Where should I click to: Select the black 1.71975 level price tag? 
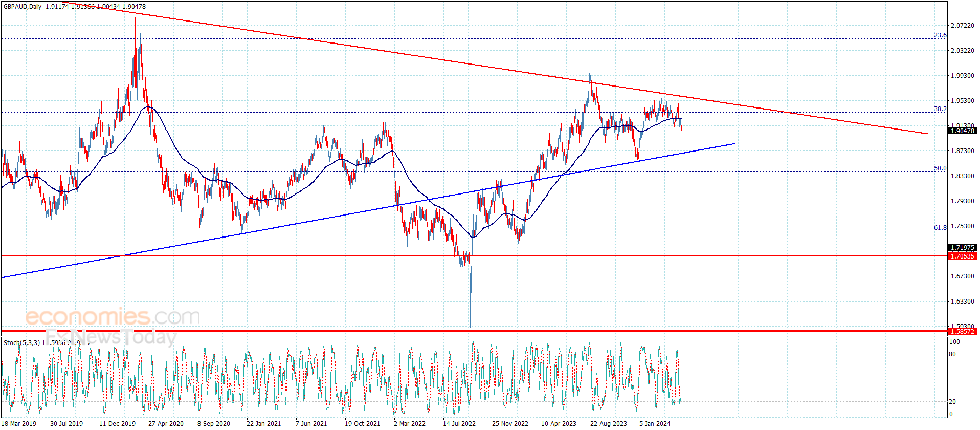(x=962, y=248)
